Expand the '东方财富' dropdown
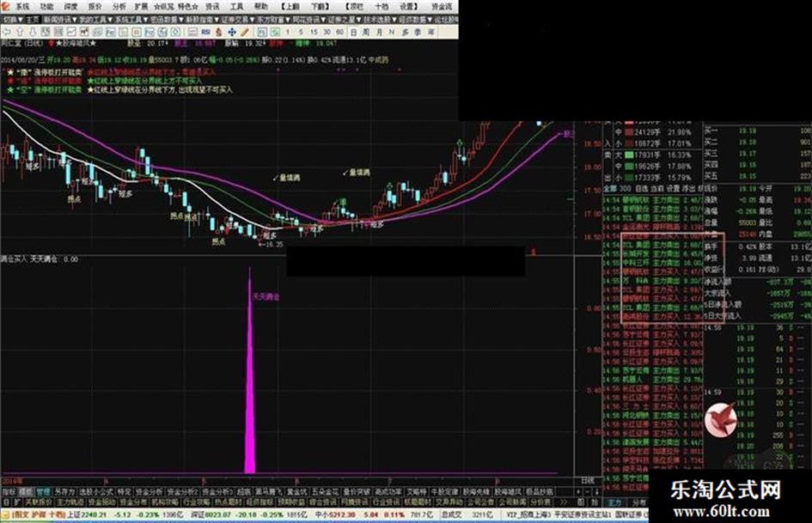Image resolution: width=812 pixels, height=523 pixels. coord(273,19)
